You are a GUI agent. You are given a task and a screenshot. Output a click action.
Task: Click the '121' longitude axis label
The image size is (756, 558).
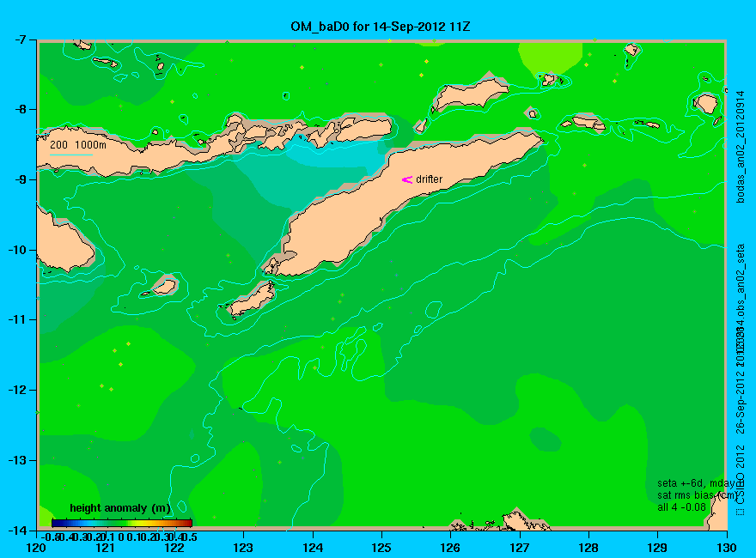tap(105, 548)
